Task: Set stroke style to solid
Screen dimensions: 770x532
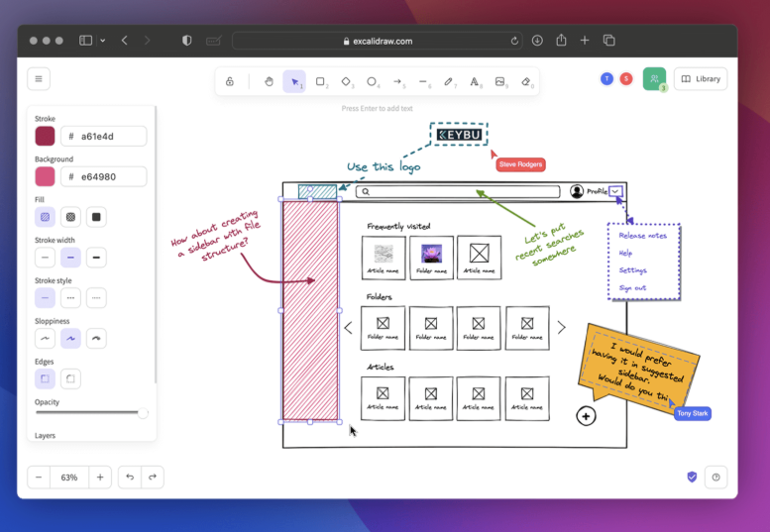Action: coord(45,298)
